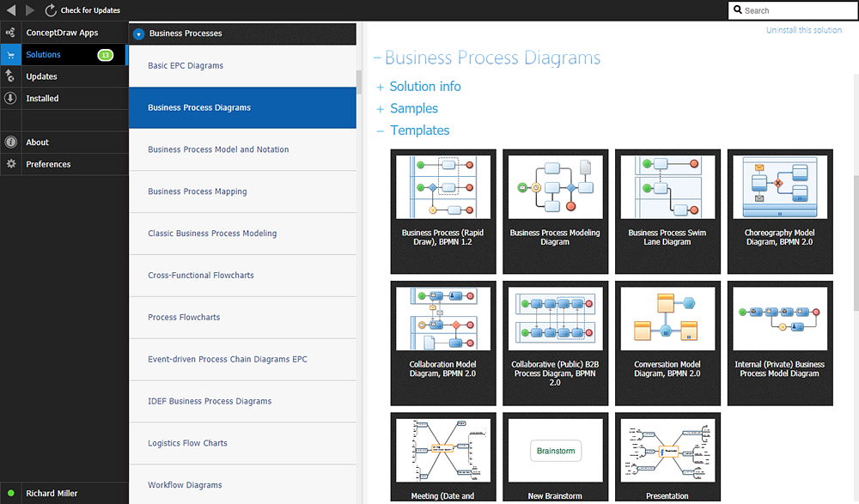Viewport: 859px width, 504px height.
Task: Open the Business Process Swim Lane Diagram template
Action: [667, 211]
